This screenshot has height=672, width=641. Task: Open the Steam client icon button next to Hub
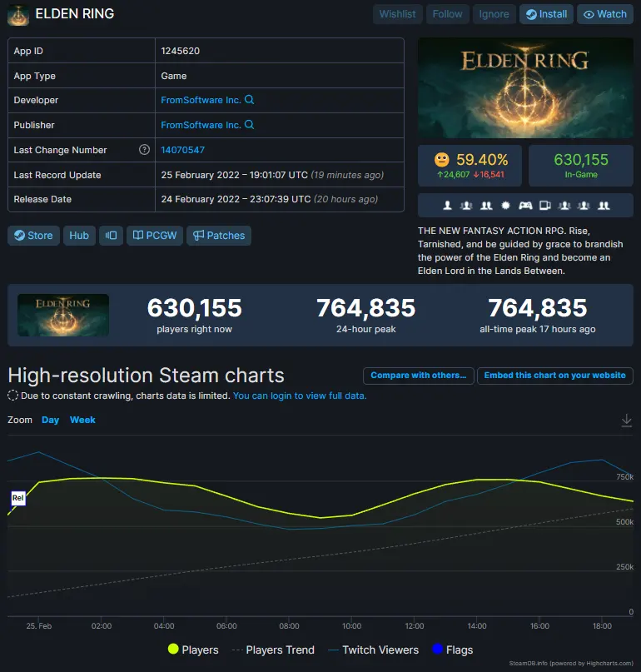[x=111, y=236]
